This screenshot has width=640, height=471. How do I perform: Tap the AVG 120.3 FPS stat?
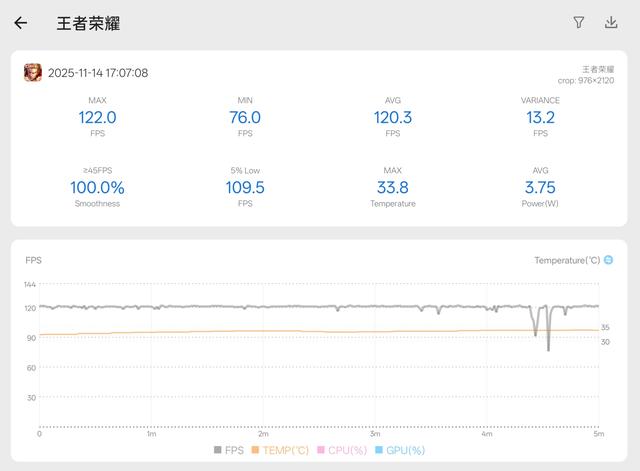pos(393,117)
